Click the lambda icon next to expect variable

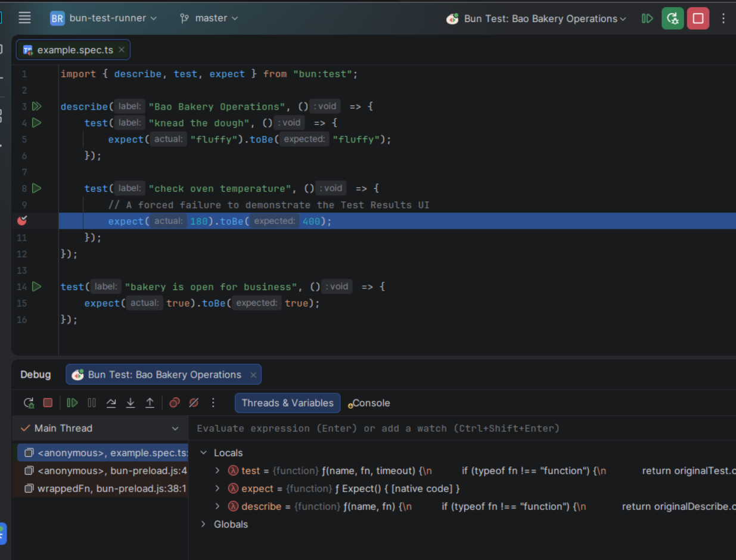point(233,489)
